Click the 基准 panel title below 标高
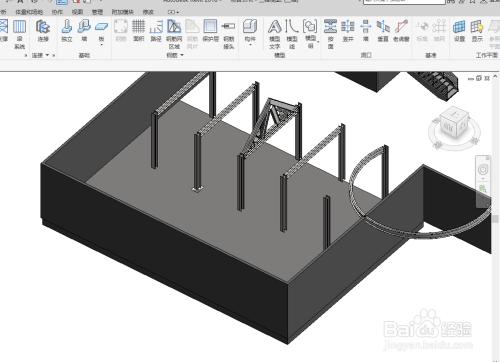The width and height of the screenshot is (500, 362). pos(430,55)
